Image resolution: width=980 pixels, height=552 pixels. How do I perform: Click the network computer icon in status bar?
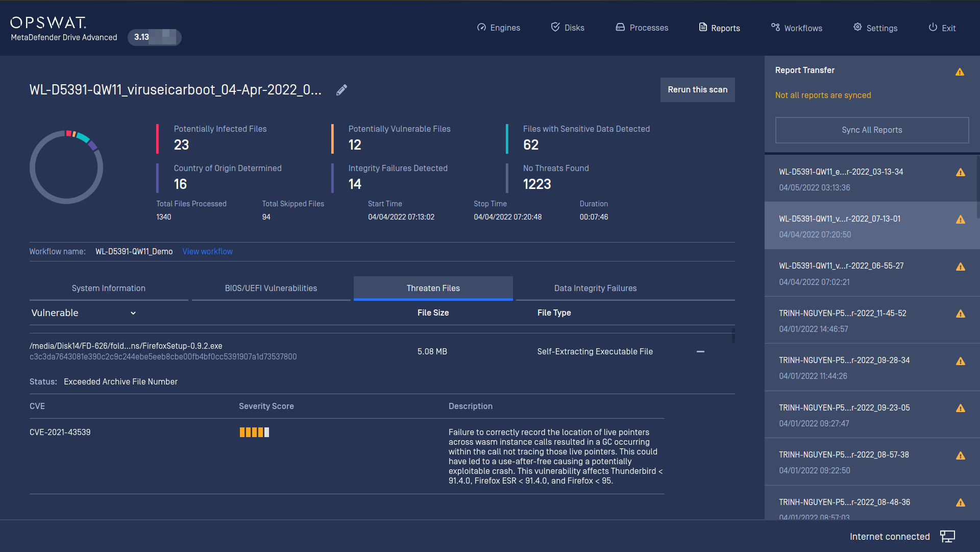(x=947, y=536)
